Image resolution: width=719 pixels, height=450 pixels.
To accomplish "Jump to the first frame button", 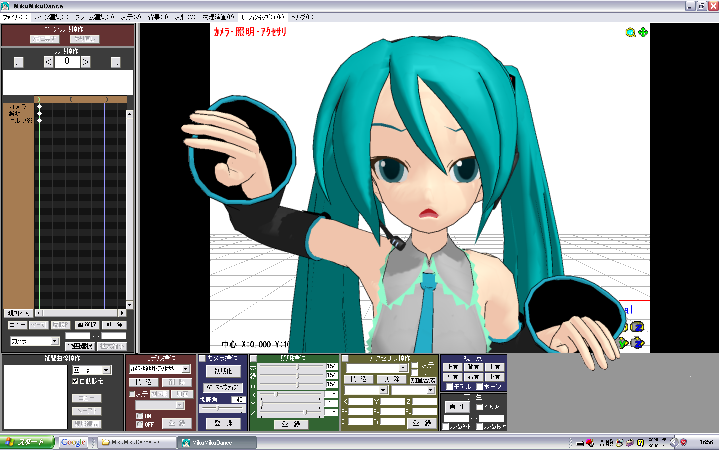I will coord(18,62).
